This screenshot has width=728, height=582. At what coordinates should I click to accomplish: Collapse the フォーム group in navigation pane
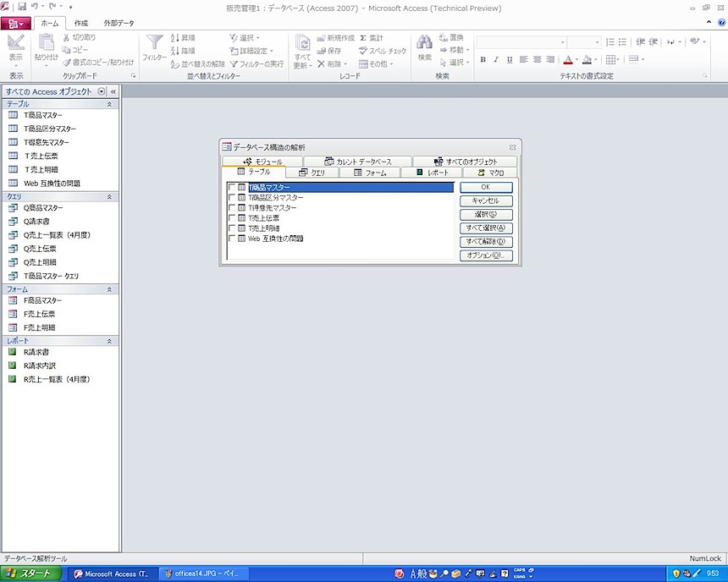(109, 289)
